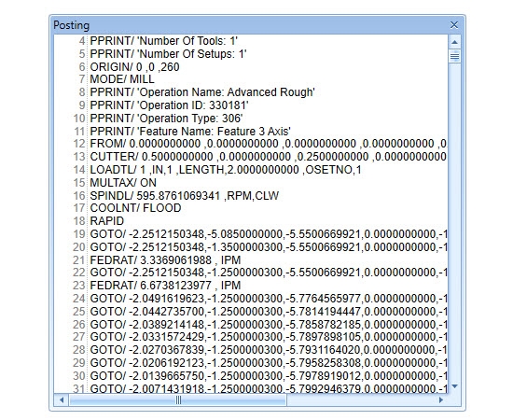Click the vertical scrollbar thumb

[454, 56]
